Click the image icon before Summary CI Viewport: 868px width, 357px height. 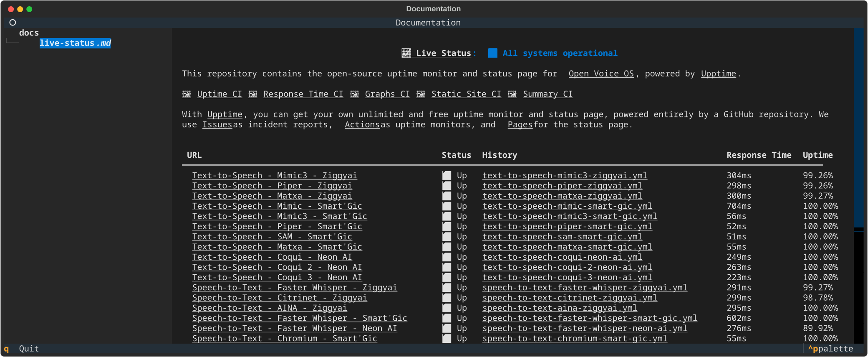pyautogui.click(x=512, y=94)
